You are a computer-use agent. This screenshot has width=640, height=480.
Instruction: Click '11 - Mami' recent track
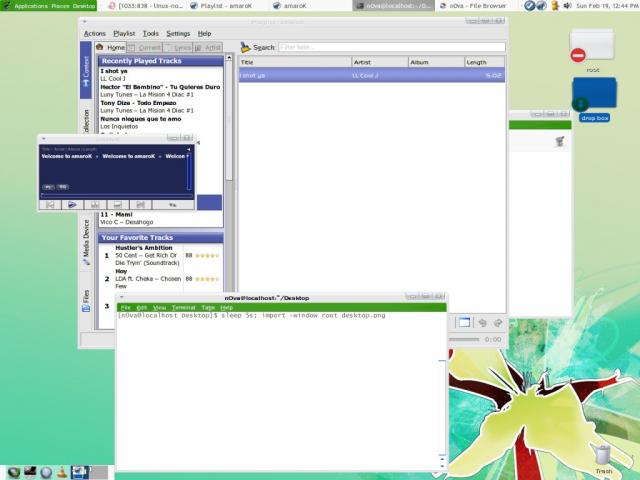116,214
